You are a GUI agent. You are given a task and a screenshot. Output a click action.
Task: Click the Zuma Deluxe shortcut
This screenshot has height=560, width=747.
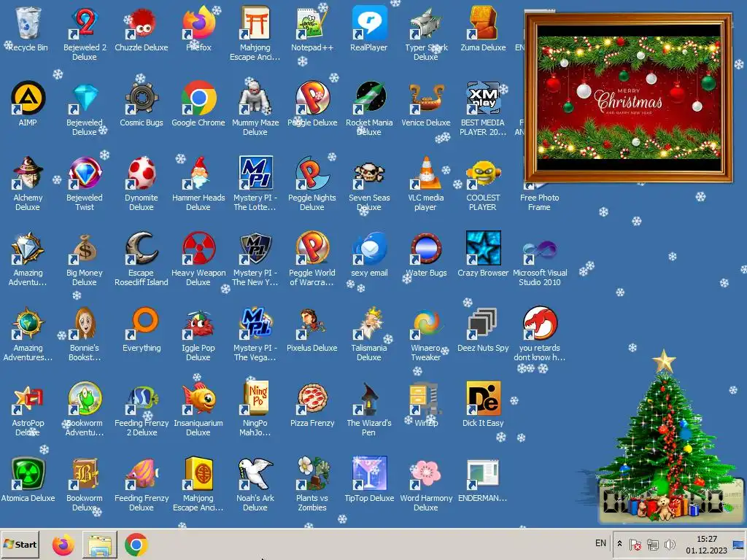click(x=483, y=23)
